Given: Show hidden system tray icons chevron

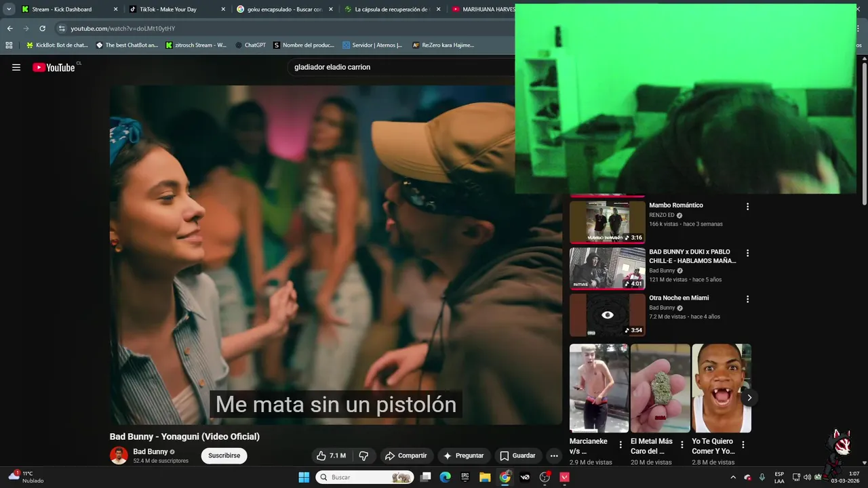Looking at the screenshot, I should tap(732, 477).
